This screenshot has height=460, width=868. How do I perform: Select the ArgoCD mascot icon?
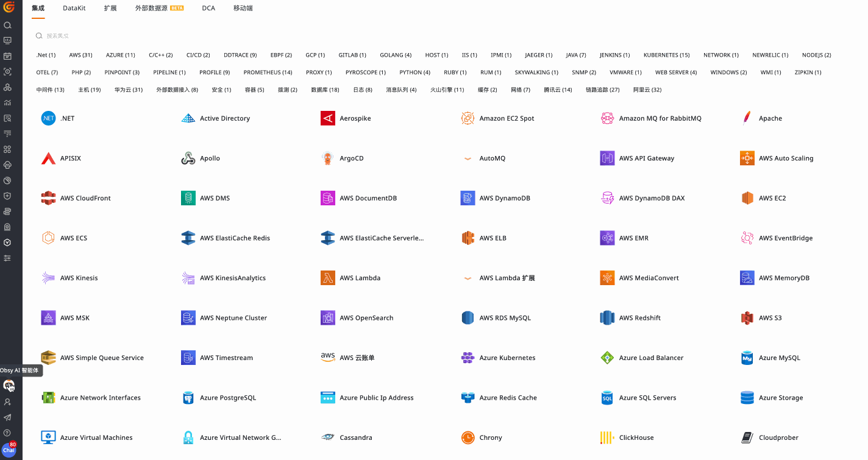tap(328, 158)
